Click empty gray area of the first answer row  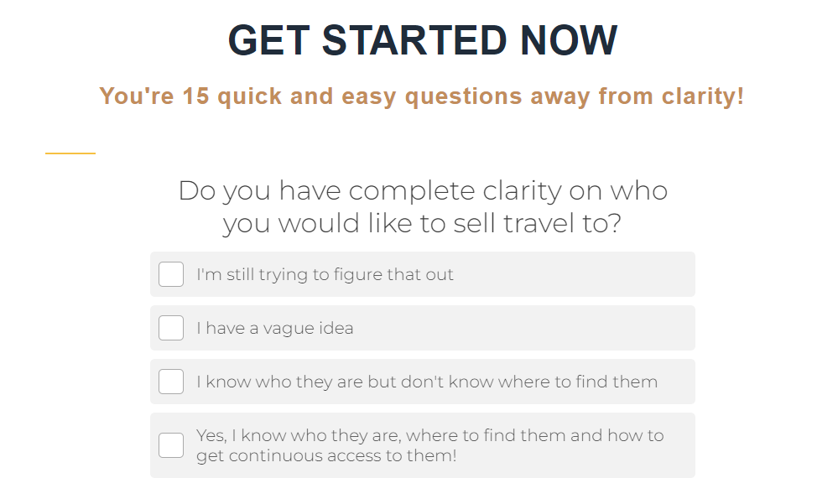(x=579, y=274)
